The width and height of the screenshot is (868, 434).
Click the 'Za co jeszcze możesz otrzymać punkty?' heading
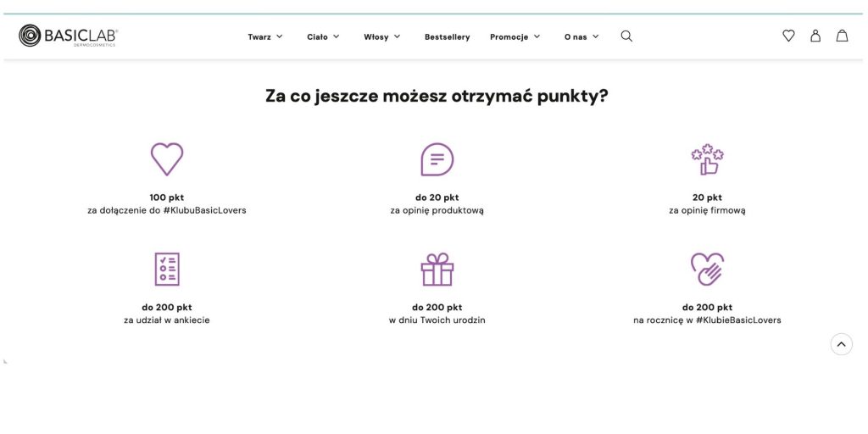(437, 96)
